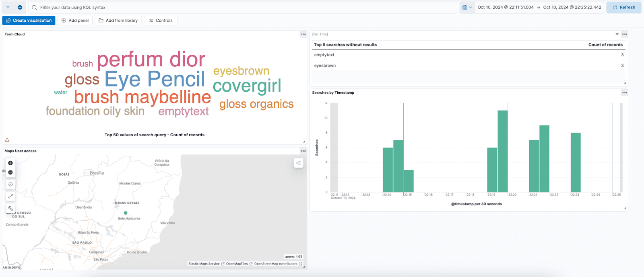Image resolution: width=644 pixels, height=277 pixels.
Task: Click the map's fit to data bounds icon
Action: point(10,185)
